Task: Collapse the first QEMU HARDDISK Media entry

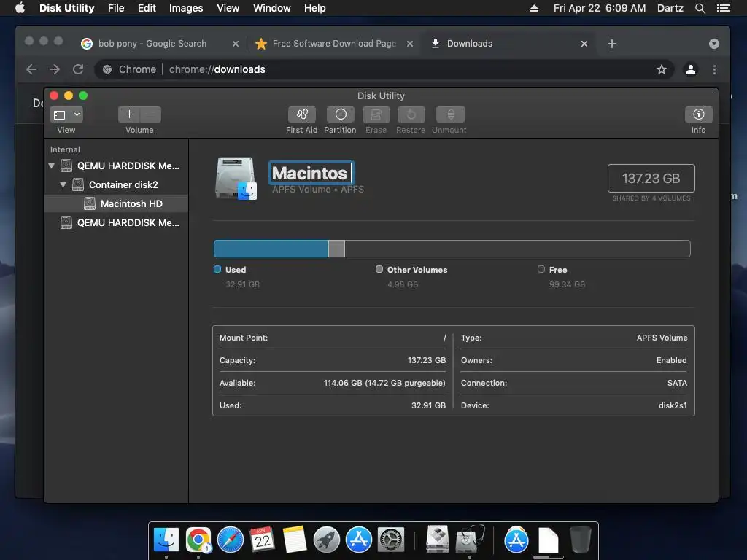Action: point(52,166)
